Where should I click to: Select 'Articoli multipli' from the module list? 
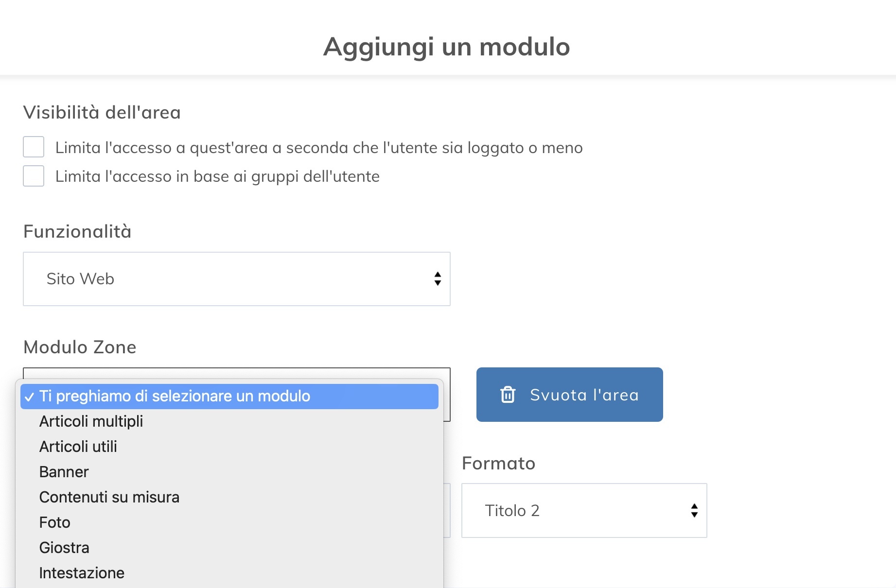(x=91, y=421)
